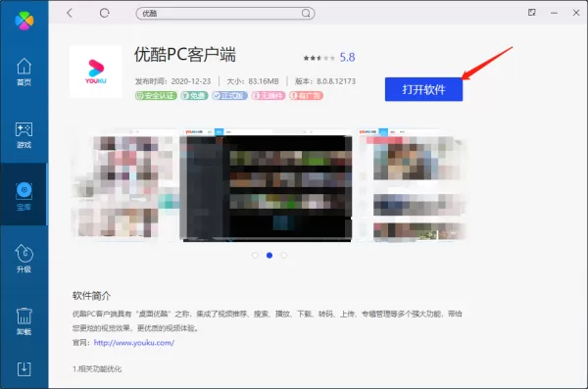
Task: Click the Youku app logo thumbnail
Action: coord(96,72)
